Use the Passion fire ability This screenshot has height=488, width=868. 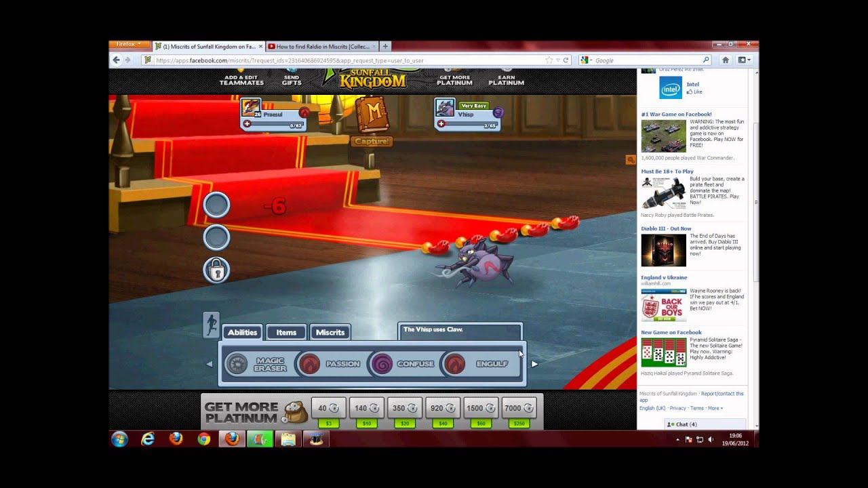330,364
